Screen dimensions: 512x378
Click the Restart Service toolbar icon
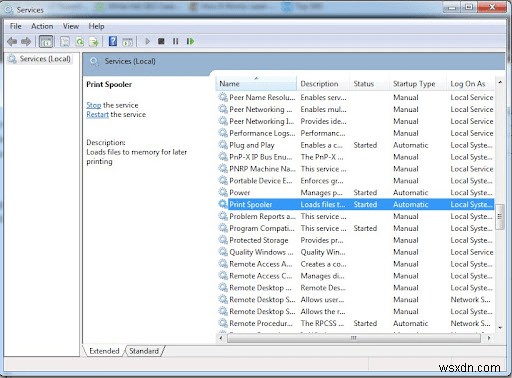(190, 41)
